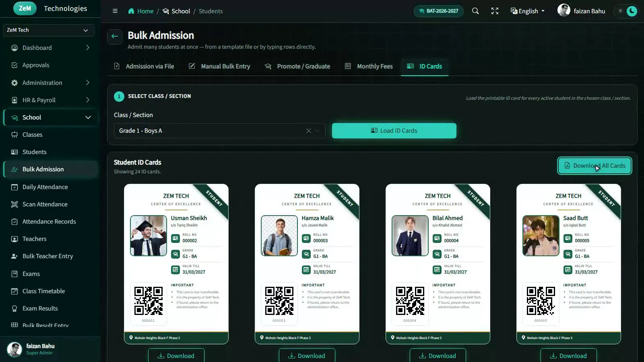Screen dimensions: 644x362
Task: Click 'Showing 24 ID cards.' text
Action: click(137, 172)
